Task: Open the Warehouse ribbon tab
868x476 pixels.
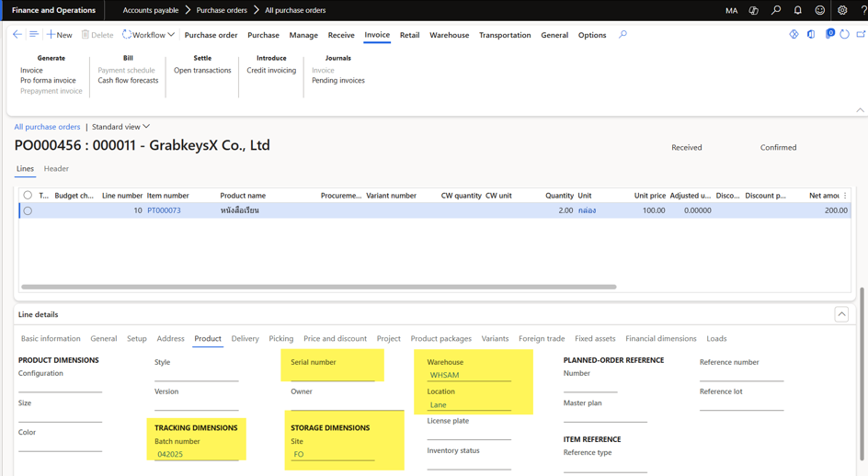Action: pyautogui.click(x=450, y=35)
